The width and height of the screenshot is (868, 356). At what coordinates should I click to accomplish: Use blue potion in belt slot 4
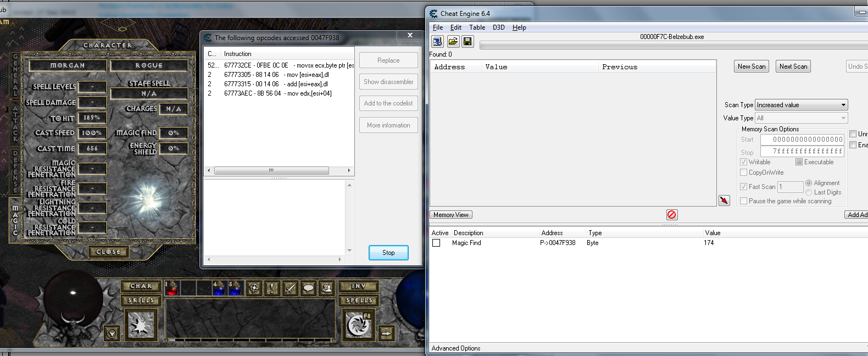click(x=219, y=288)
